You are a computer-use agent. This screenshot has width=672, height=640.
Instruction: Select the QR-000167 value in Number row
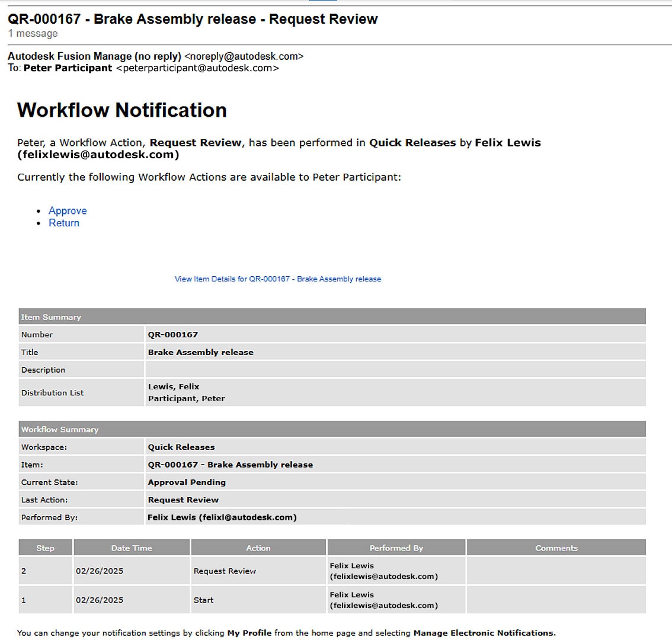[173, 335]
